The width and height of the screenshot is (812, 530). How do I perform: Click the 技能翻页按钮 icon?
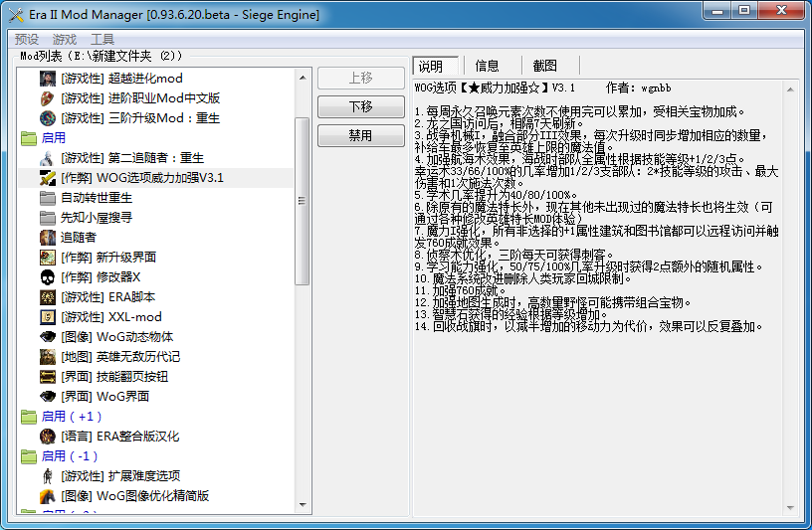[48, 377]
